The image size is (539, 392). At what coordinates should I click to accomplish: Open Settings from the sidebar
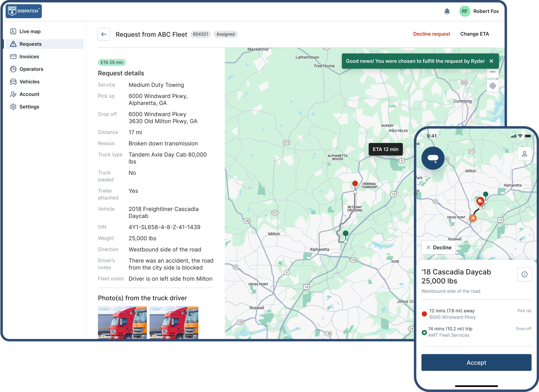29,107
